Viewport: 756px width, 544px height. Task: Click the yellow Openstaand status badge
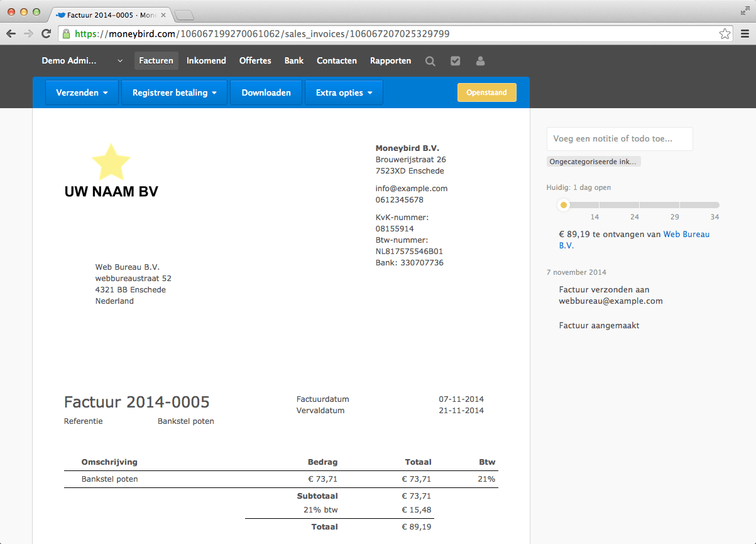[x=487, y=92]
